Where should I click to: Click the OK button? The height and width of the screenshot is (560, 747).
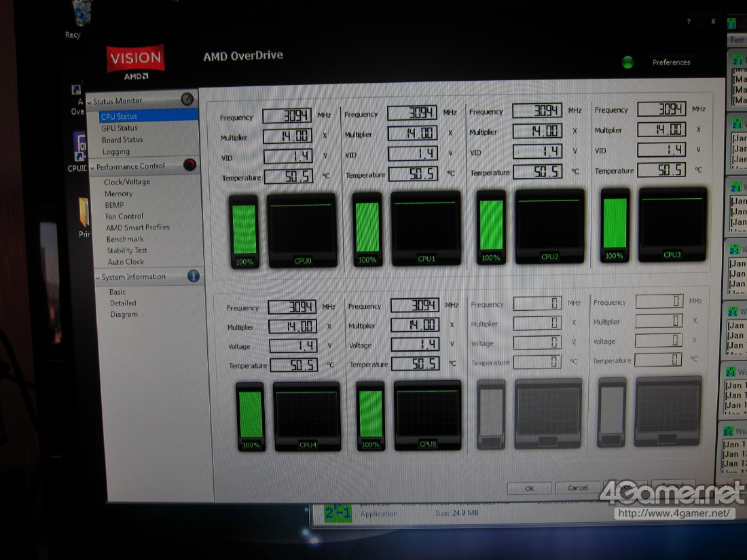click(529, 488)
